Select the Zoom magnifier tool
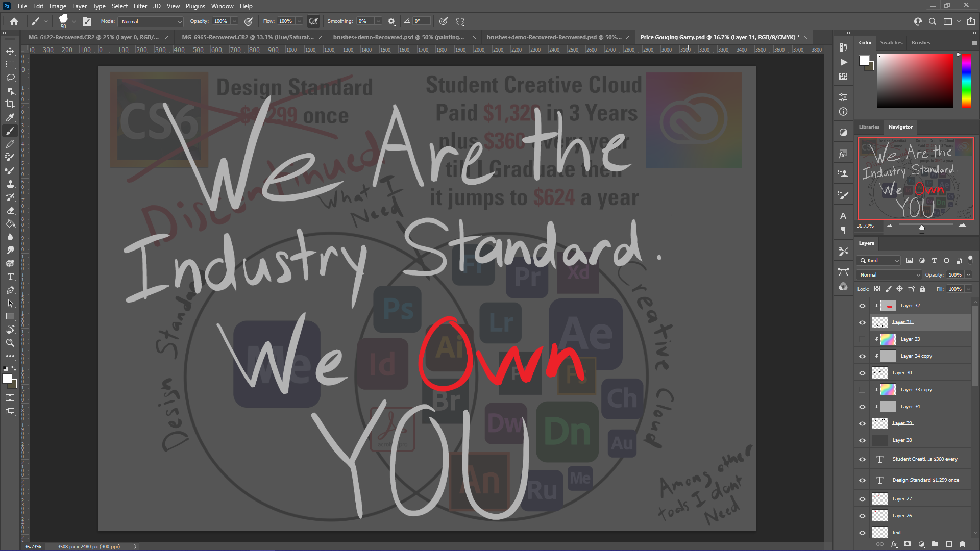Viewport: 980px width, 551px height. [10, 343]
